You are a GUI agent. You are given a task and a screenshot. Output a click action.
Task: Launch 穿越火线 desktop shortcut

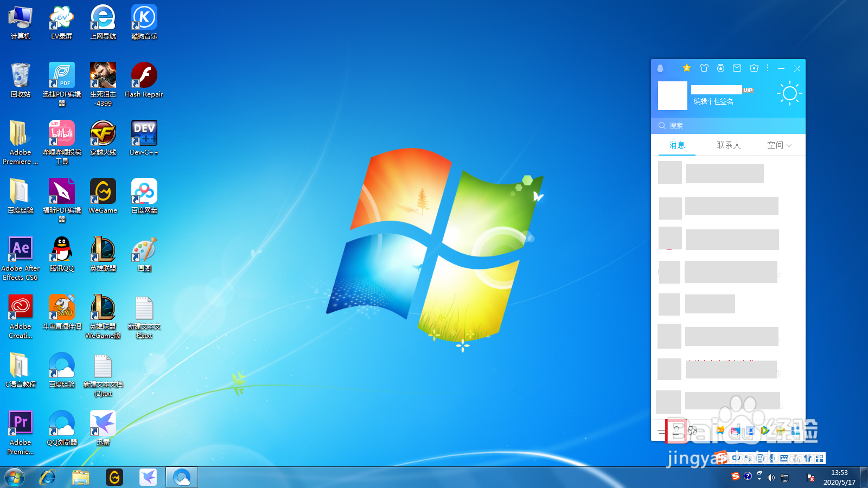[x=103, y=138]
